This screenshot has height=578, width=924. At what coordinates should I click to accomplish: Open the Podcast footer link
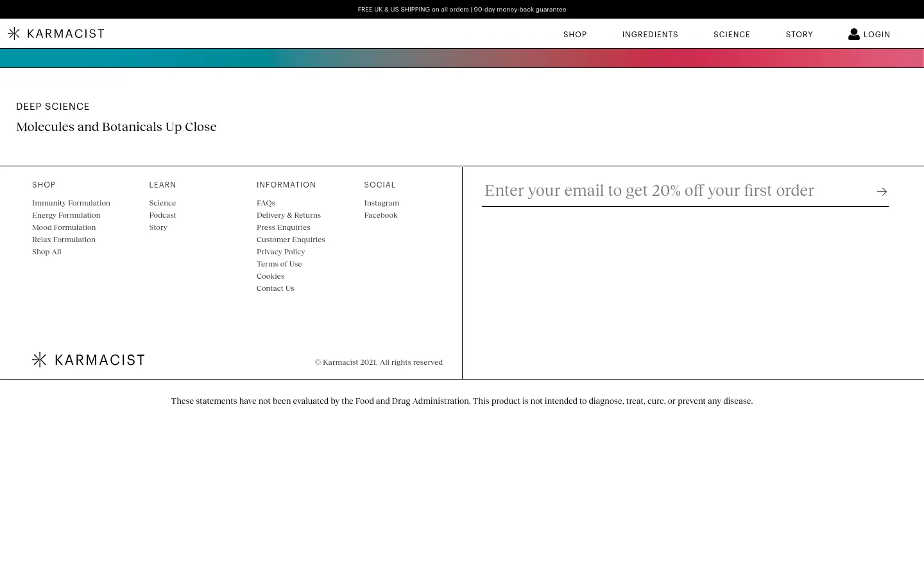162,215
